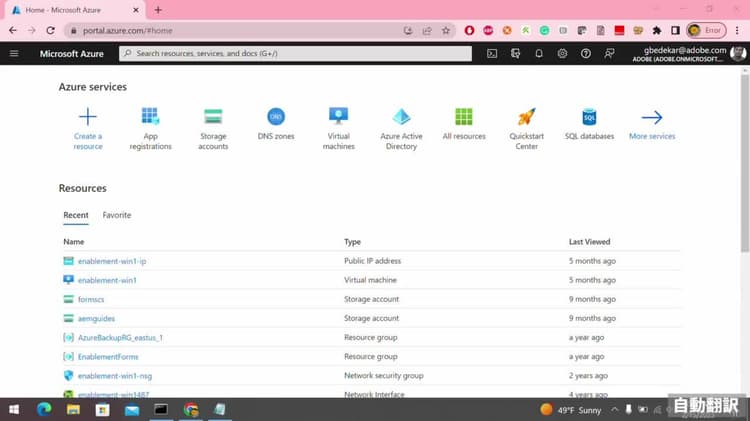Open the Mail app from the taskbar

point(132,410)
